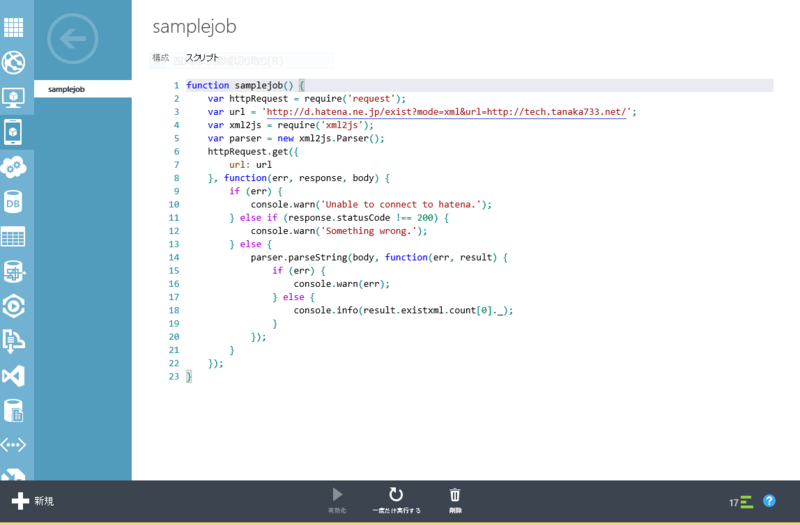Click 'console.info(result.existxml.count[0]._)' line
Screen dimensions: 800x525
tap(403, 311)
